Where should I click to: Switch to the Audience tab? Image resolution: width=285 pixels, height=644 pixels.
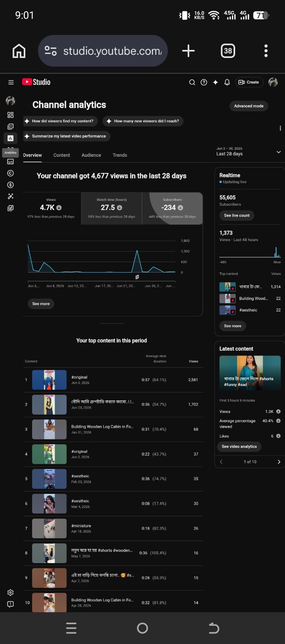point(91,155)
